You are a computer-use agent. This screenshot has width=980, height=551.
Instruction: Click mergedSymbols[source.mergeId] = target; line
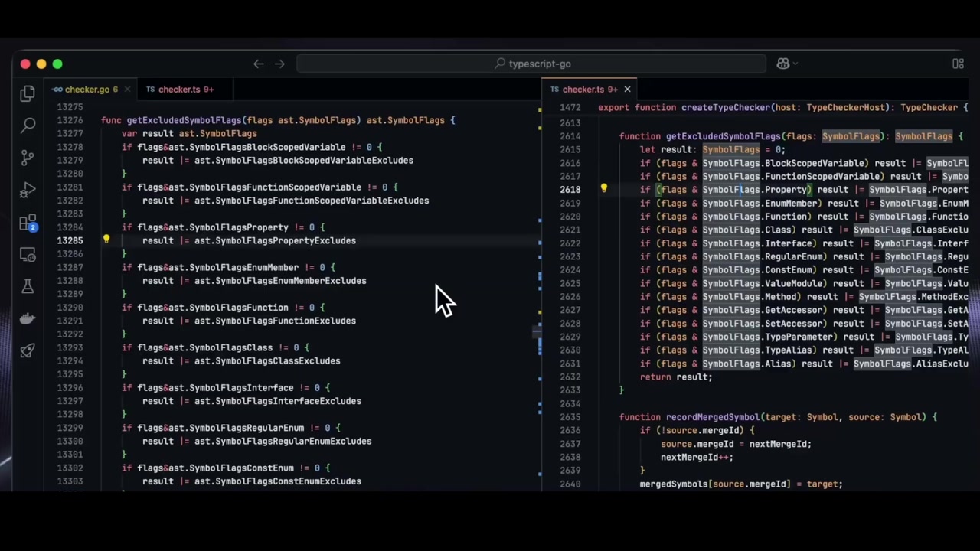[741, 484]
